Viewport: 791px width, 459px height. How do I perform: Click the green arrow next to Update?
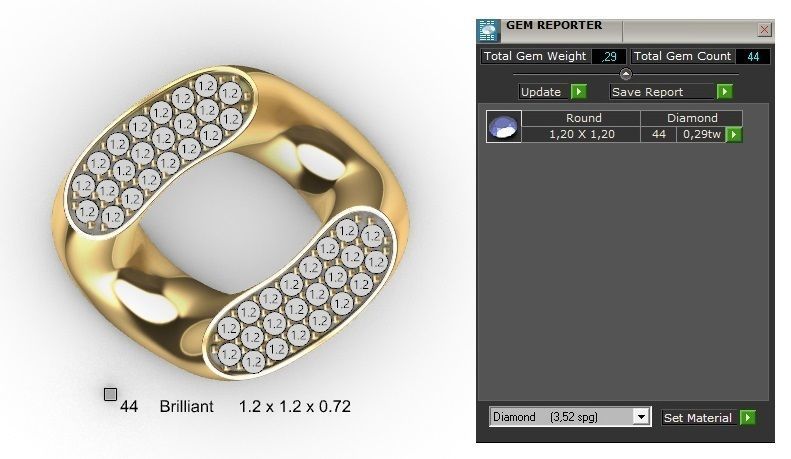tap(579, 91)
